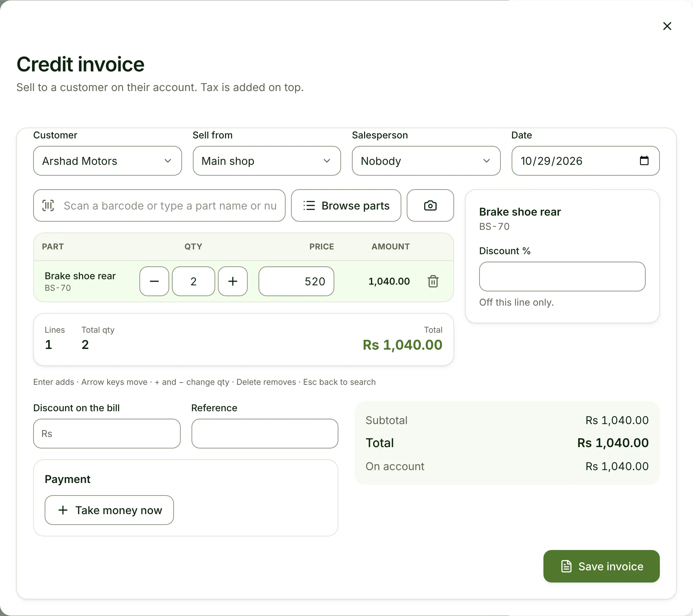Select the Brake shoe rear part name in table
693x616 pixels.
coord(80,276)
